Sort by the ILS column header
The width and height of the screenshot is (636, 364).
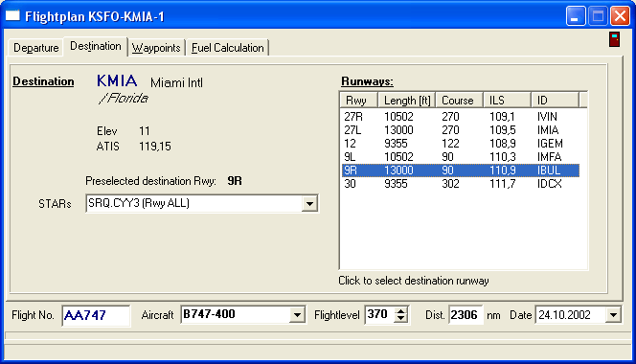point(508,101)
